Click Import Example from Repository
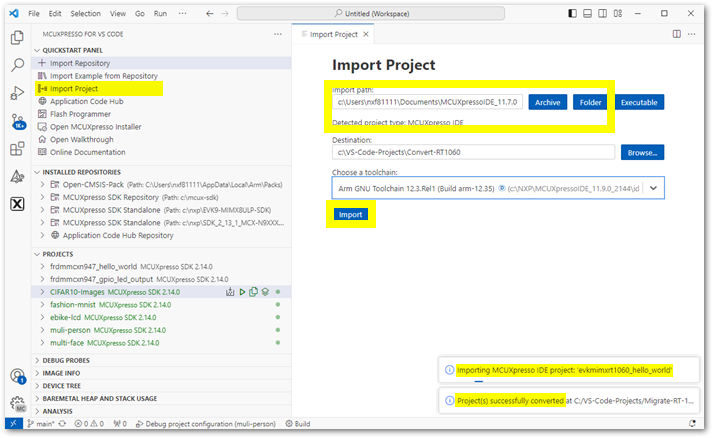Image resolution: width=713 pixels, height=438 pixels. pos(161,76)
